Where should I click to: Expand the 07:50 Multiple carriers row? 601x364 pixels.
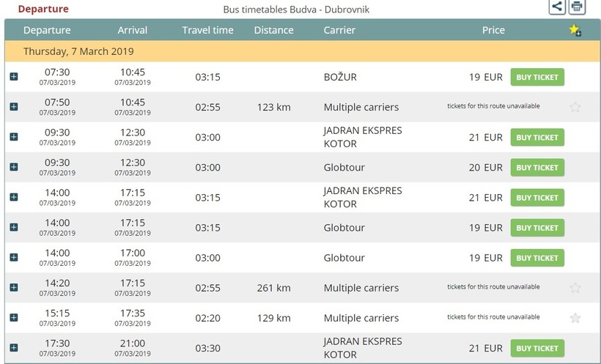coord(14,107)
